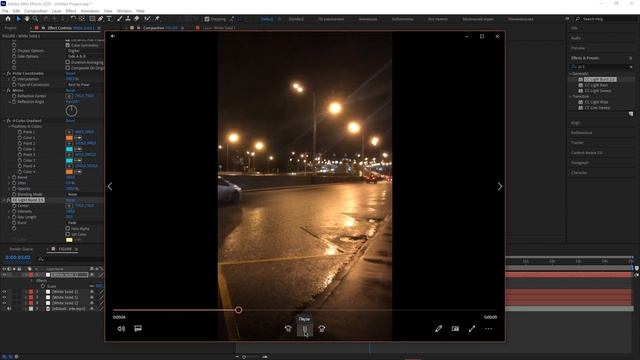This screenshot has width=640, height=360.
Task: Collapse the Positions & Colors group
Action: coord(9,127)
